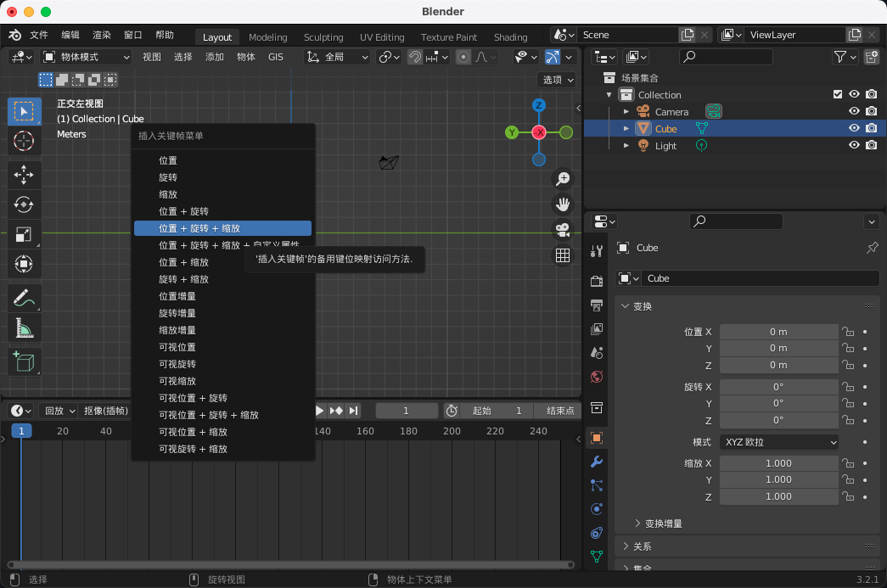The height and width of the screenshot is (588, 887).
Task: Click the viewport zoom magnifier icon
Action: point(562,179)
